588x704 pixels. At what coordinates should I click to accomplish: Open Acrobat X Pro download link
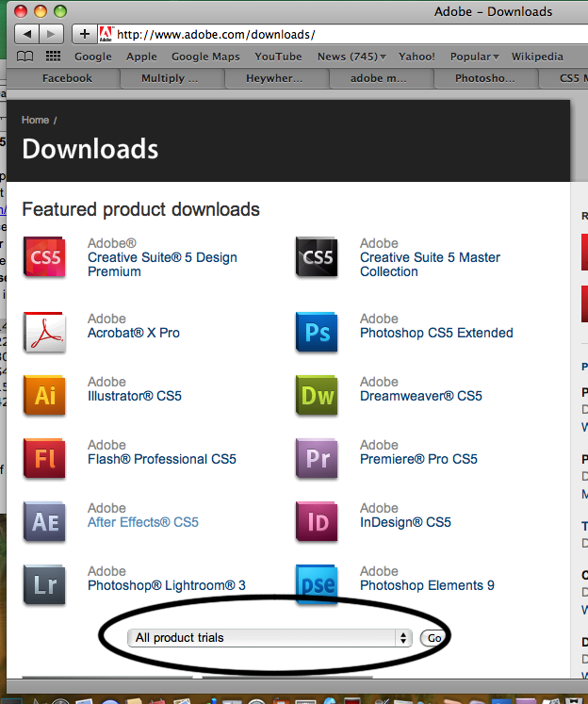coord(133,333)
